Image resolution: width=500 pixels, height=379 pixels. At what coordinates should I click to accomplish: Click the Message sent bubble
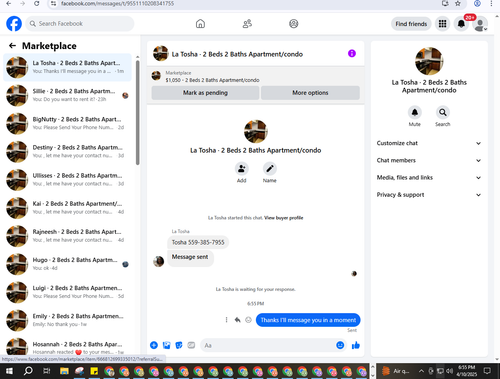coord(190,257)
